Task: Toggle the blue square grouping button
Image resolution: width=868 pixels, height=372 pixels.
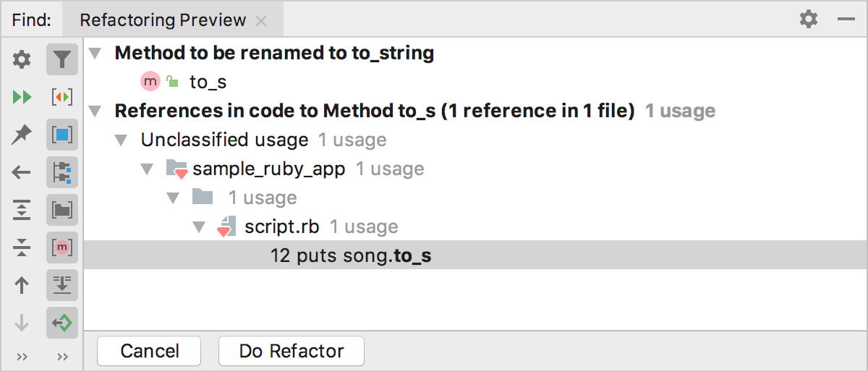Action: tap(62, 135)
